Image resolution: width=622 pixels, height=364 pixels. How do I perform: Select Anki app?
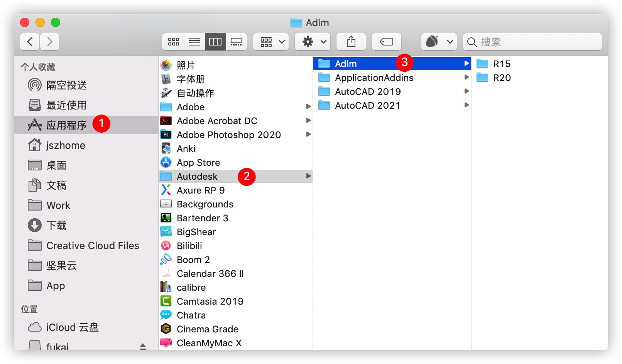[236, 148]
